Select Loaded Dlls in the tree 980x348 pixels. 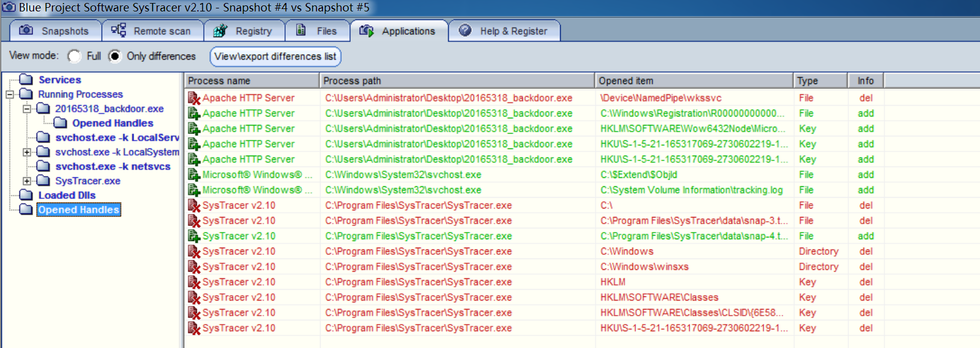tap(67, 195)
